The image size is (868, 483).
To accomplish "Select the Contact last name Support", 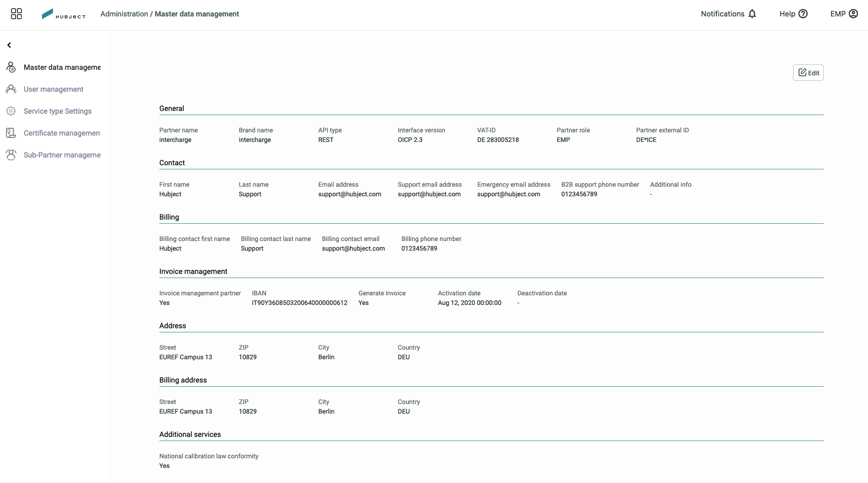I will [250, 194].
